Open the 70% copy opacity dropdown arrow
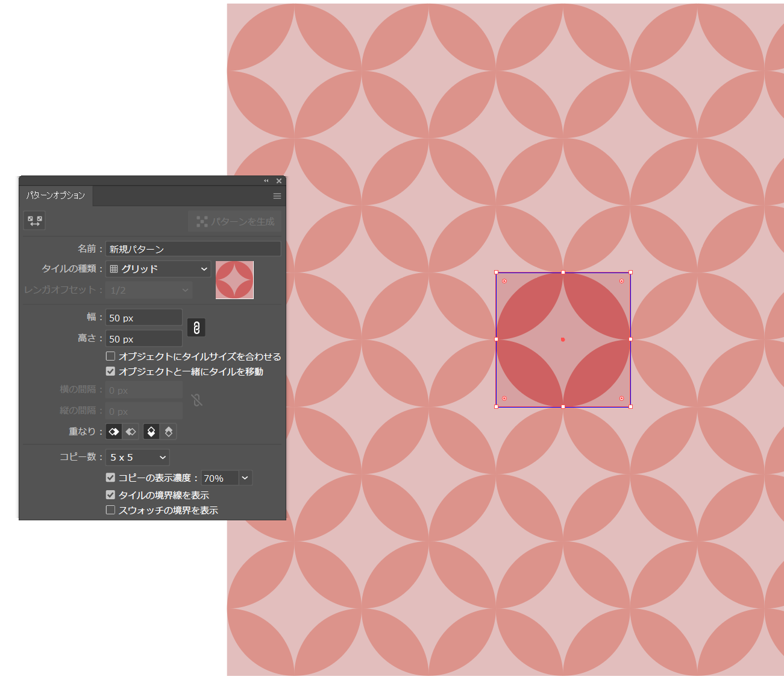Screen dimensions: 784x697 coord(245,478)
